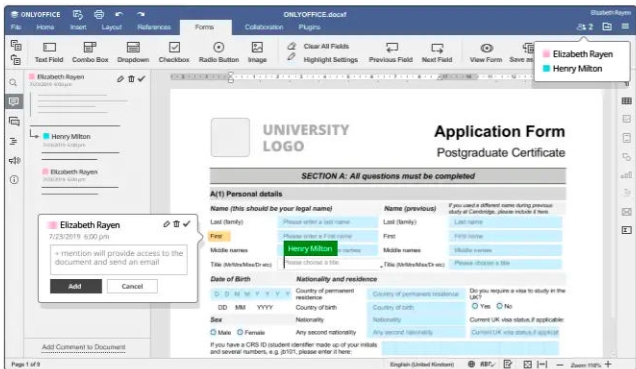Image resolution: width=636 pixels, height=369 pixels.
Task: Resolve Elizabeth Rayen's popup comment with checkmark
Action: pos(187,224)
